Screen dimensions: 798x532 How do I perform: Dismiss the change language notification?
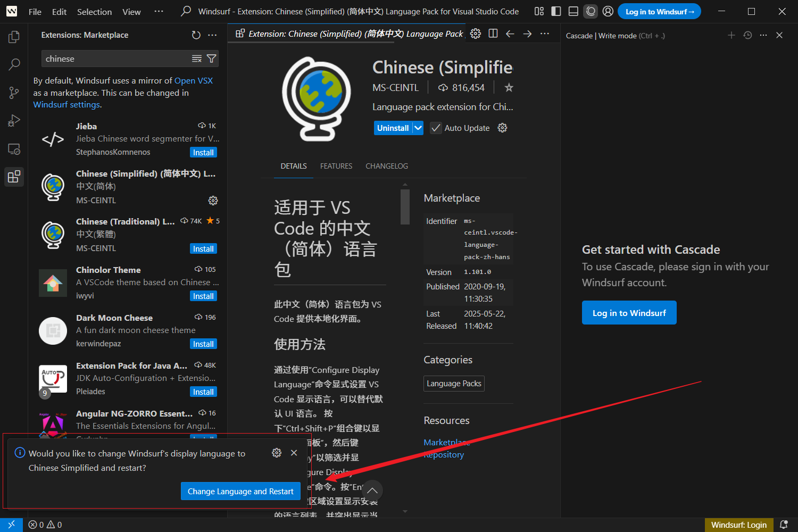click(294, 453)
